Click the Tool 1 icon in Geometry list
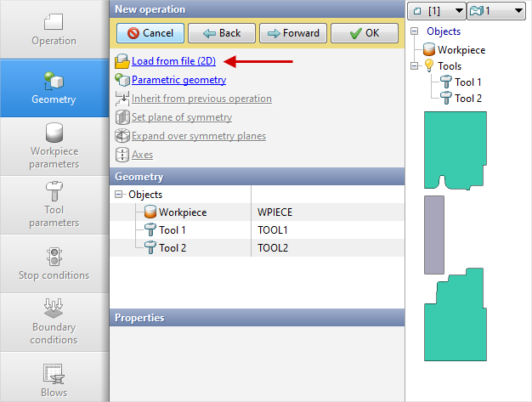The image size is (532, 402). pyautogui.click(x=149, y=229)
